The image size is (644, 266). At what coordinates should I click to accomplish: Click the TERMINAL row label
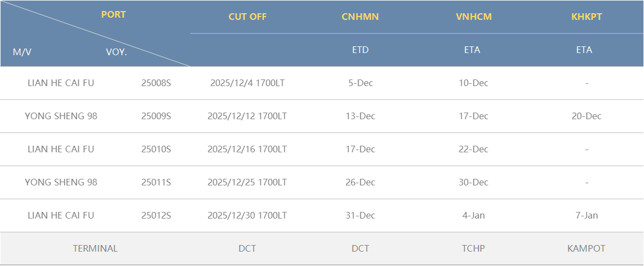coord(95,249)
